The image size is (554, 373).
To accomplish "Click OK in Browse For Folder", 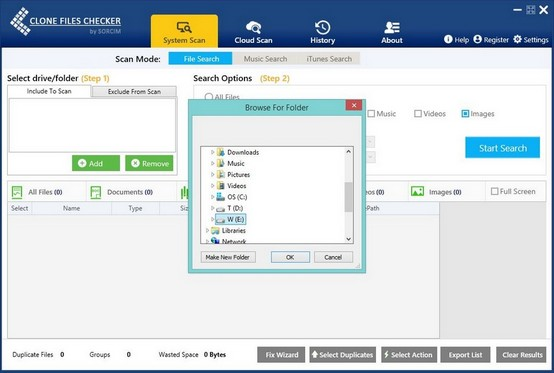I will (x=290, y=257).
